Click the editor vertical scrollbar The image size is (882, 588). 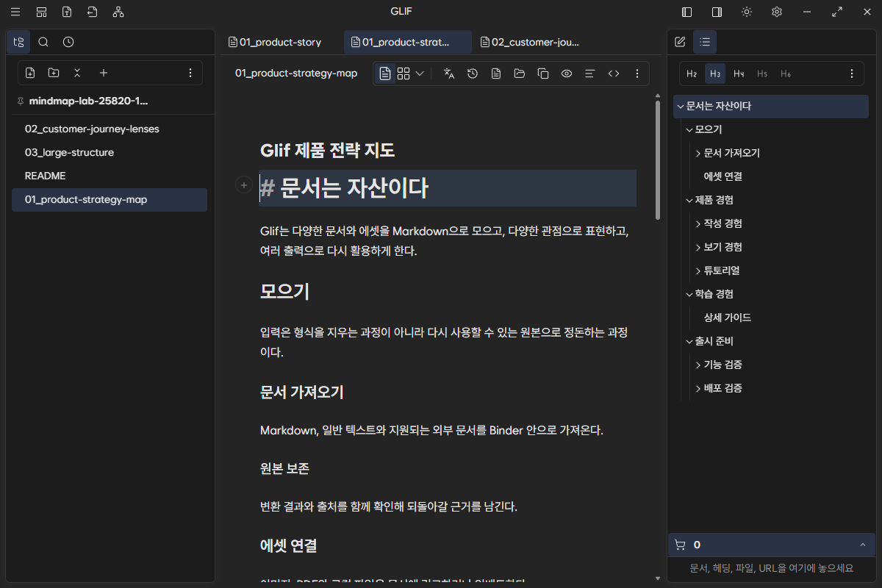coord(658,160)
